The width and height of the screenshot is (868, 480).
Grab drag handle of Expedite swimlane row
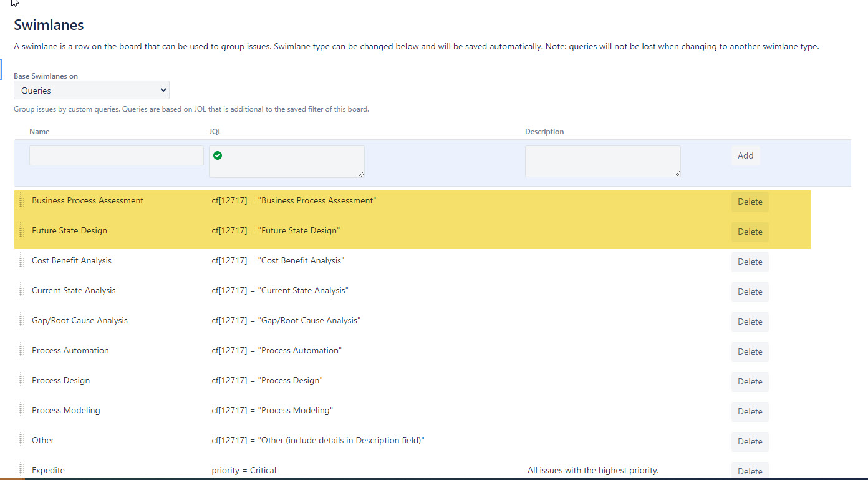point(22,469)
